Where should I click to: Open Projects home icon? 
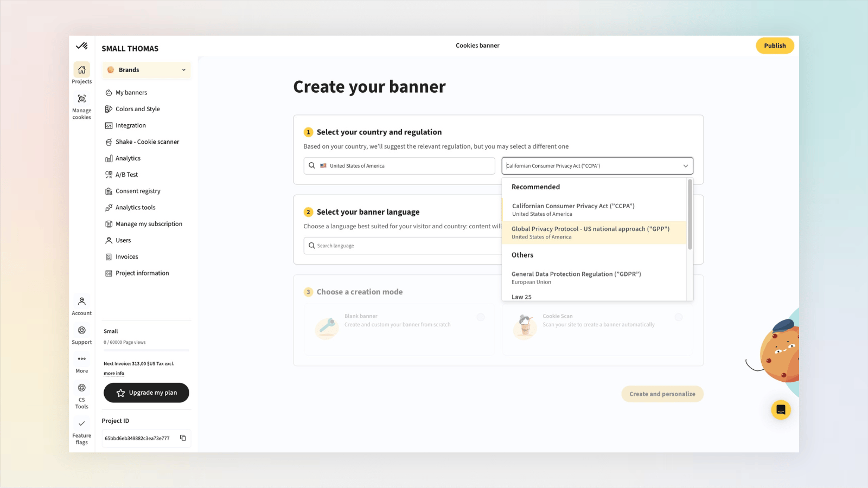(x=82, y=69)
